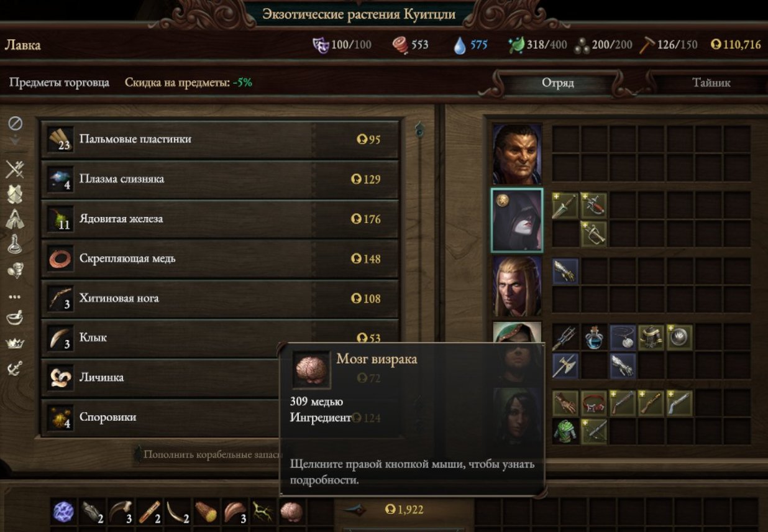This screenshot has height=532, width=768.
Task: Switch to the Тайник tab
Action: pos(711,83)
